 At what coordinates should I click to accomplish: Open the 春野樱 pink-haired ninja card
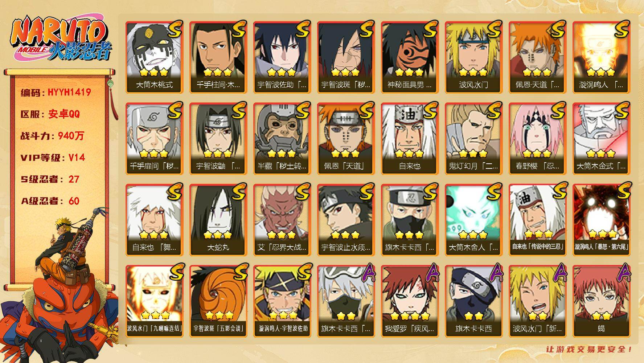pyautogui.click(x=537, y=139)
